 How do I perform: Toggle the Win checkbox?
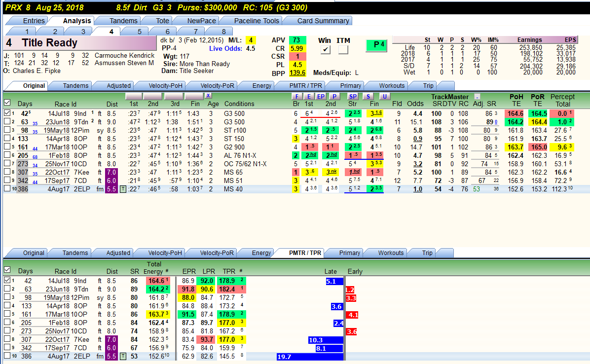(x=326, y=50)
